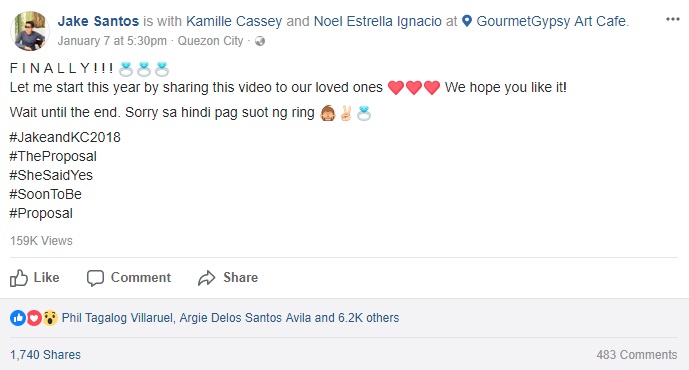The image size is (689, 370).
Task: Click the January 7 at 5:30pm timestamp
Action: coord(112,41)
